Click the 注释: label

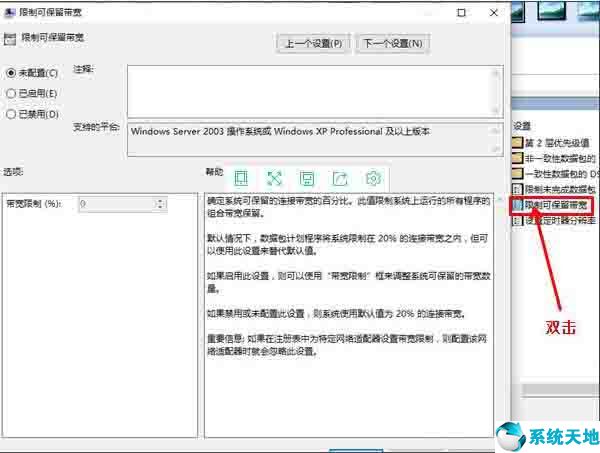click(x=83, y=69)
